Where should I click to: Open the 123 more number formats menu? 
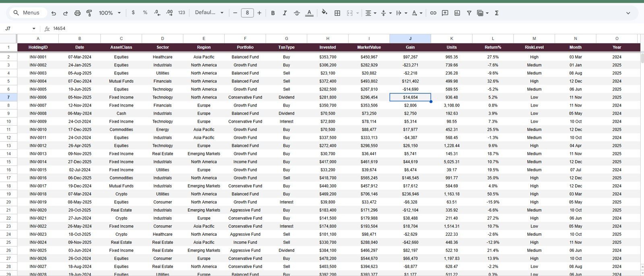(x=182, y=13)
